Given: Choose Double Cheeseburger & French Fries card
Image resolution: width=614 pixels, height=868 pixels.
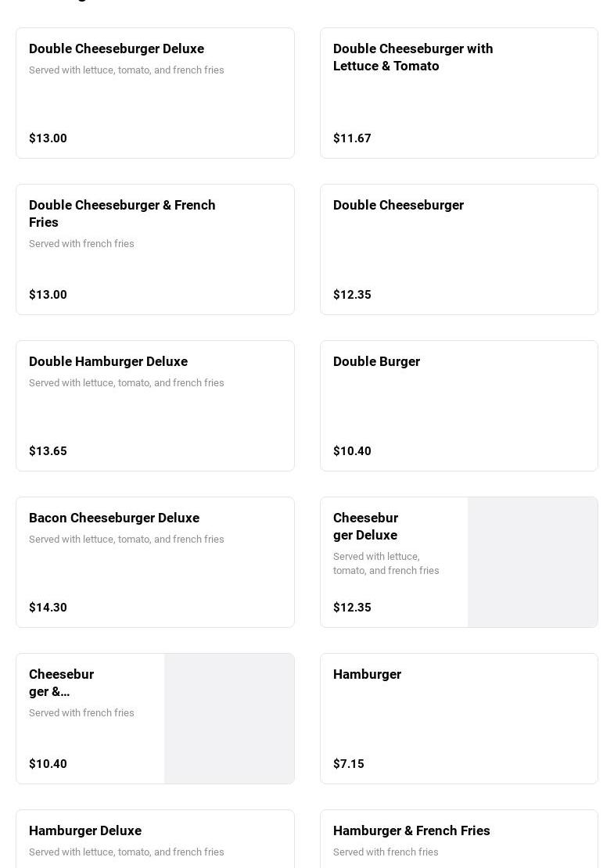Looking at the screenshot, I should point(122,213).
